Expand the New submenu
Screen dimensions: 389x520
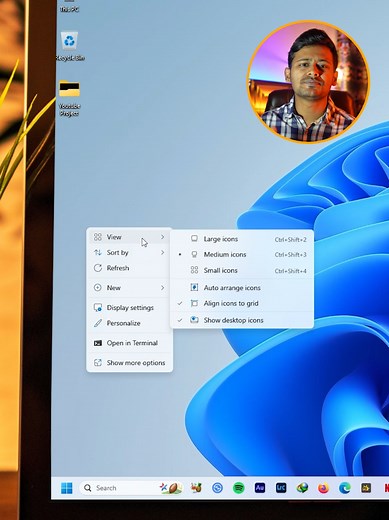[x=130, y=288]
